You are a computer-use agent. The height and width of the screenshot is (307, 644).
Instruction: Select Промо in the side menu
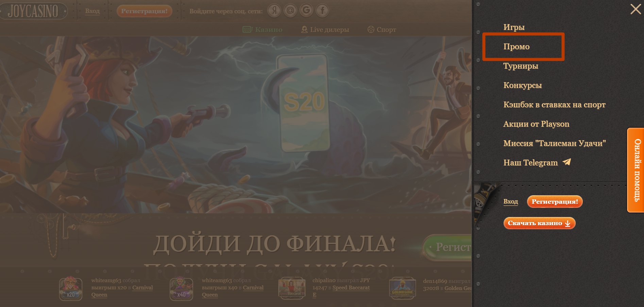[516, 47]
